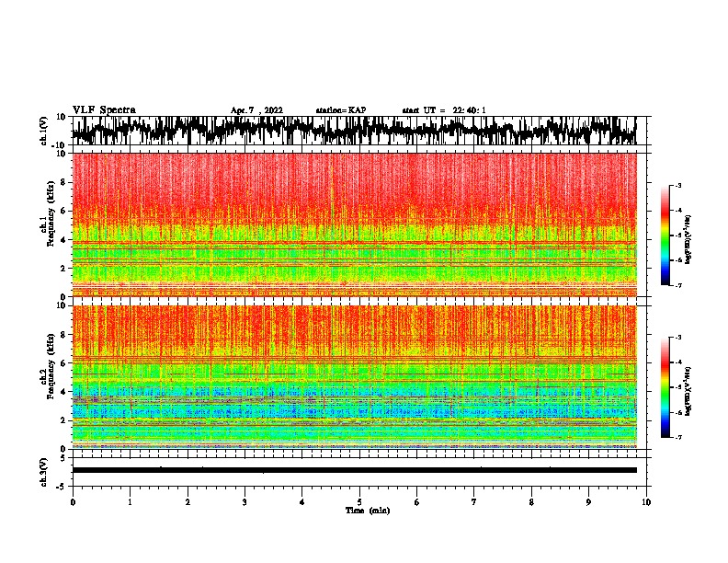Click time axis tick label "8"

click(531, 502)
